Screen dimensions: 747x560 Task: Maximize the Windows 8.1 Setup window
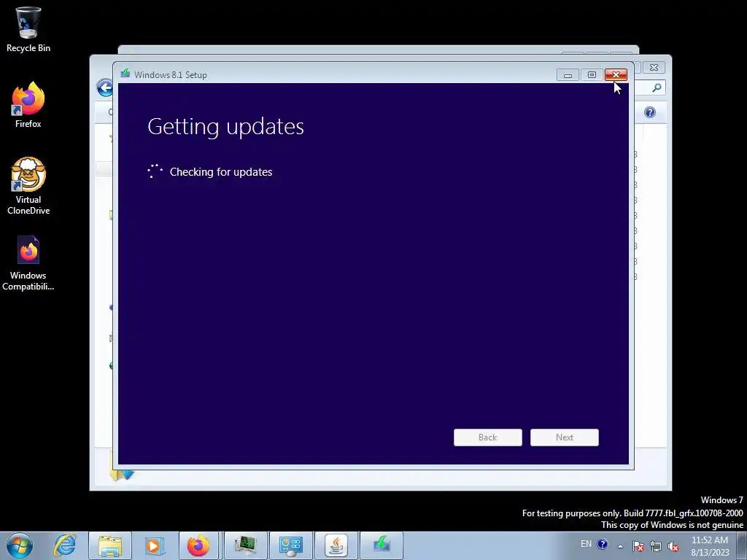(x=592, y=75)
